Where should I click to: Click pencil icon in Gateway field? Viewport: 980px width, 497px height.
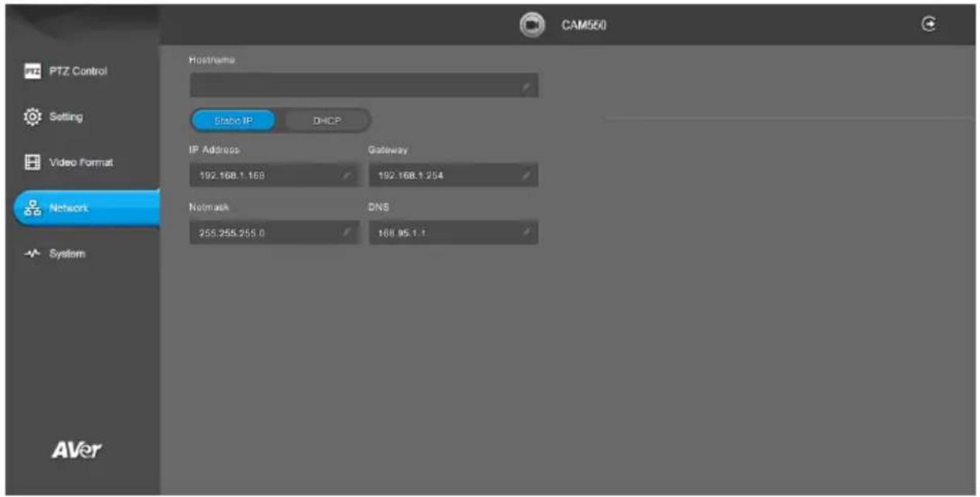point(525,177)
